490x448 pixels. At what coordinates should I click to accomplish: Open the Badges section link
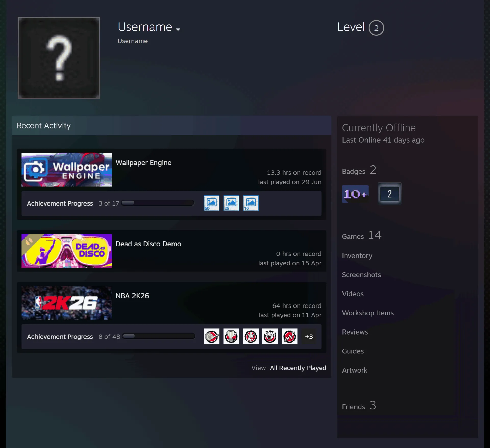(x=359, y=170)
